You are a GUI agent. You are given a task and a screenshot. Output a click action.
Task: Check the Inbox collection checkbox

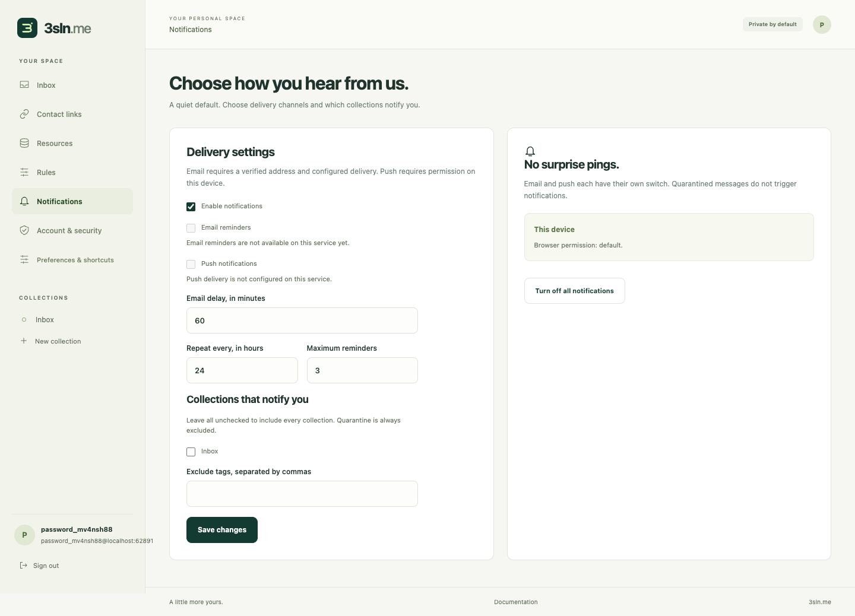191,452
